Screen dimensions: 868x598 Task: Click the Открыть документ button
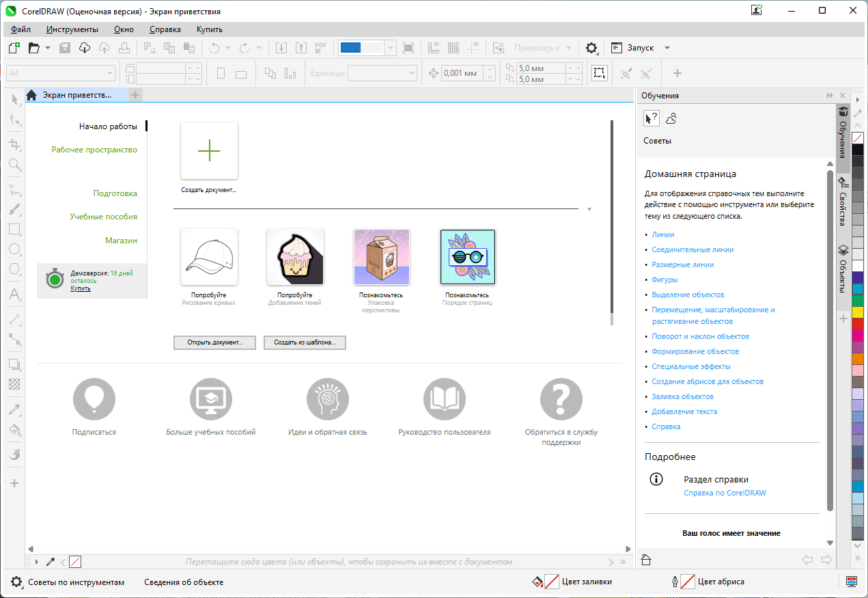tap(215, 342)
